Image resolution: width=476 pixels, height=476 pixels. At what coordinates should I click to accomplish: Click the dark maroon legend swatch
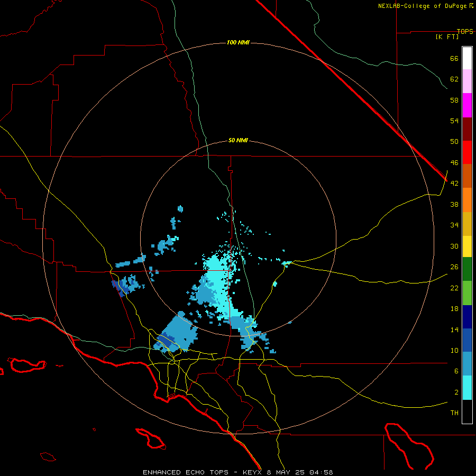point(467,129)
